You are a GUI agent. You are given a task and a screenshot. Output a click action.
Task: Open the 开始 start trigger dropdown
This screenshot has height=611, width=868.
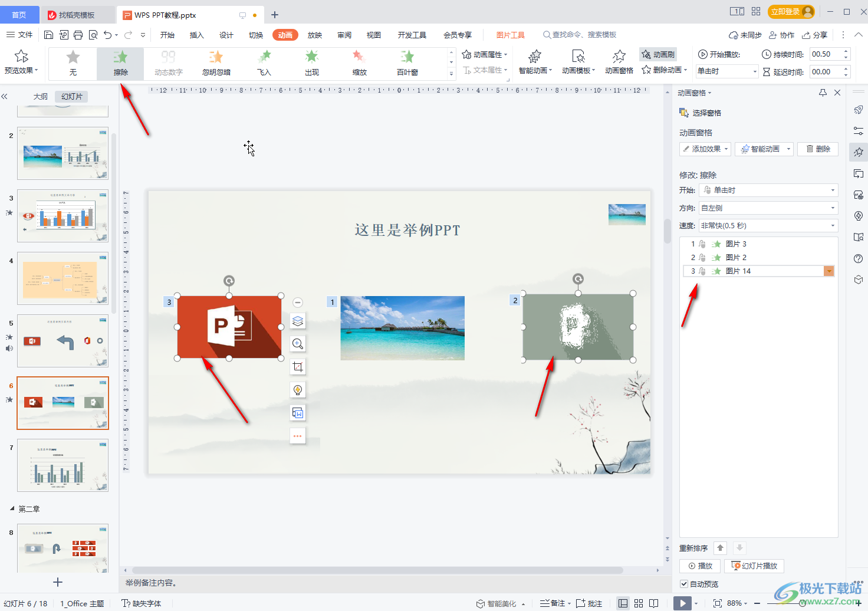768,190
